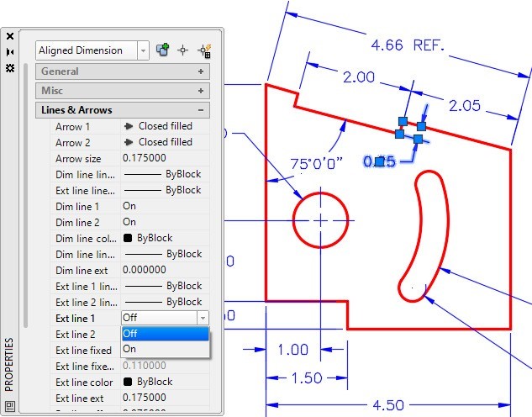Toggle the PICKADD value icon
The width and height of the screenshot is (532, 417).
(203, 50)
